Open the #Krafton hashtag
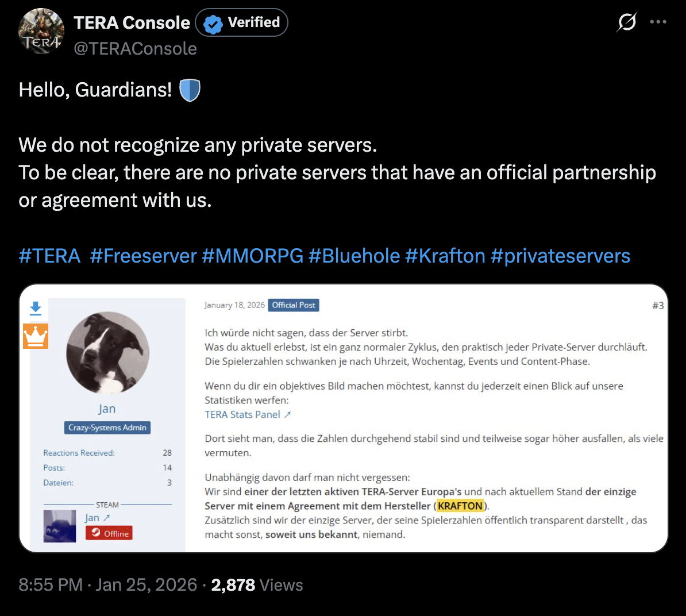 (445, 256)
